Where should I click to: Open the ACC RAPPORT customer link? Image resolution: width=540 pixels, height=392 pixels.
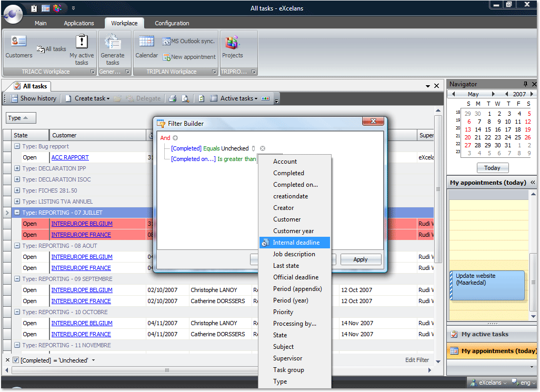[x=70, y=157]
